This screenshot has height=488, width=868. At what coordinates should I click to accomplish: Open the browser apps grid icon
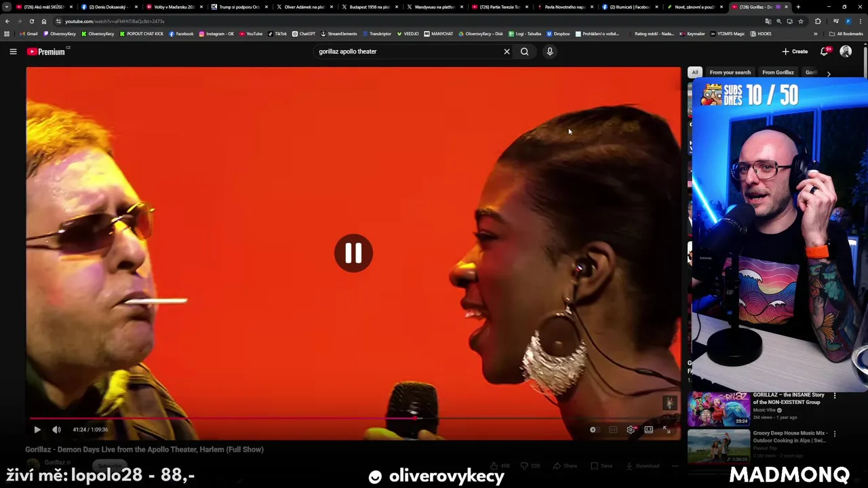point(7,34)
